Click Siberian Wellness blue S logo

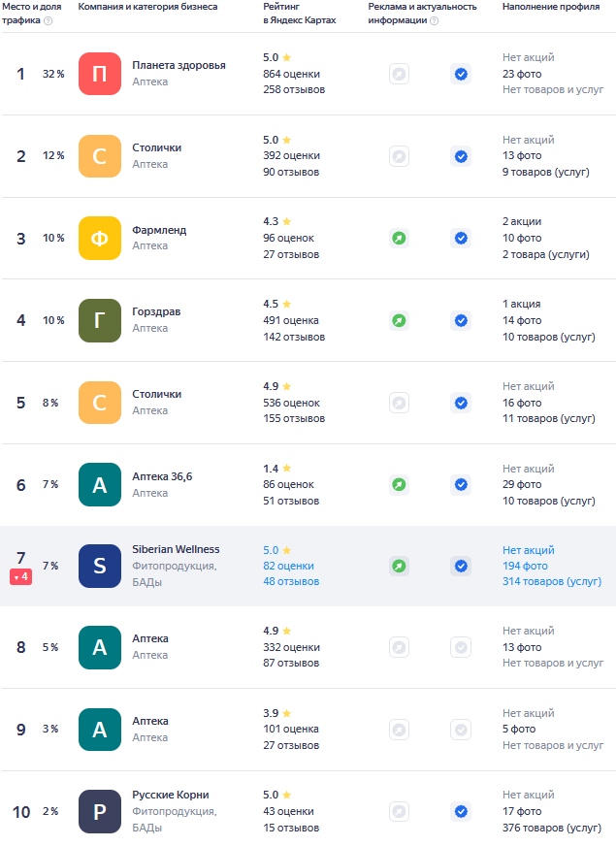tap(100, 566)
